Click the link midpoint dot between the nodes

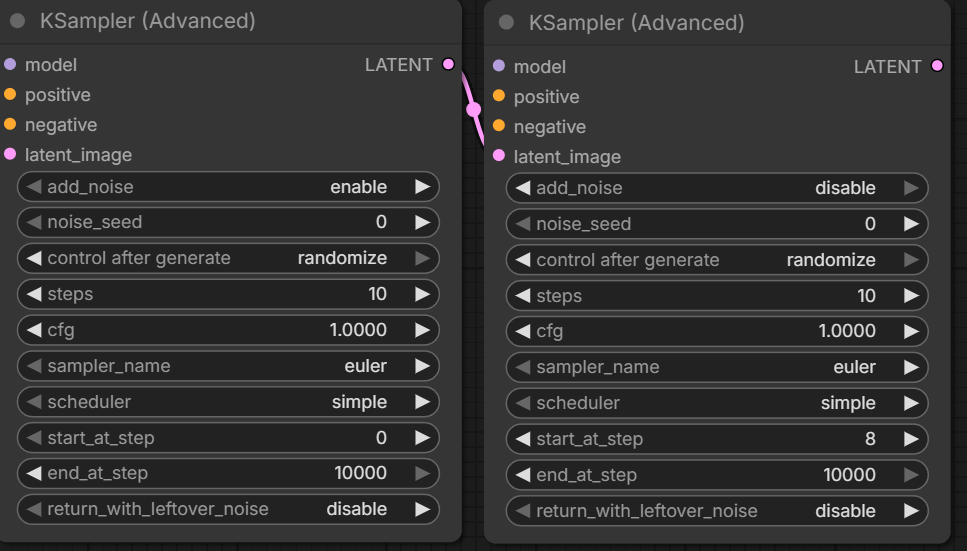tap(474, 110)
